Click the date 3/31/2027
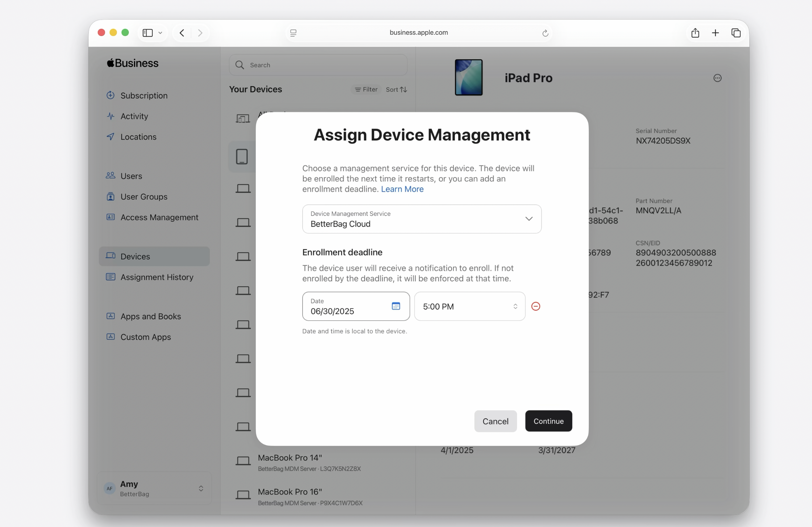Screen dimensions: 812x527 click(x=556, y=450)
